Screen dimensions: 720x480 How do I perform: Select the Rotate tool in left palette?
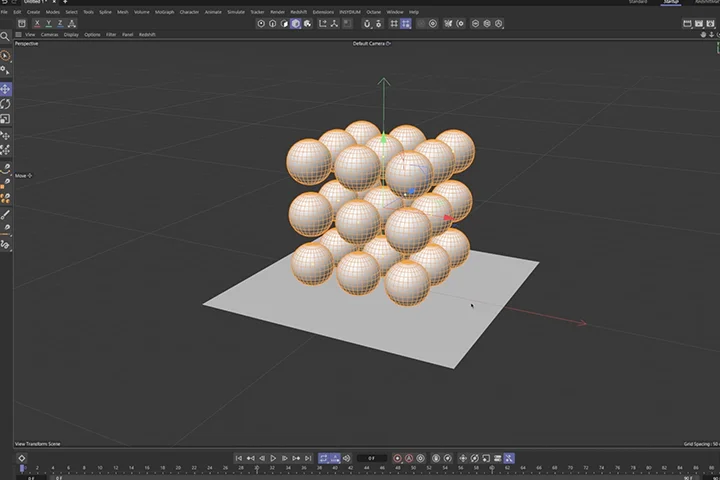[6, 104]
